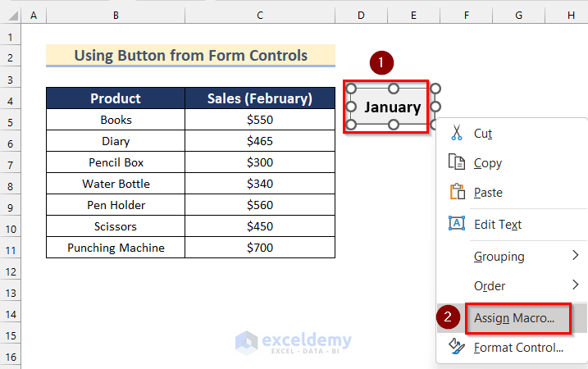Select column C header
The image size is (588, 369).
click(259, 15)
